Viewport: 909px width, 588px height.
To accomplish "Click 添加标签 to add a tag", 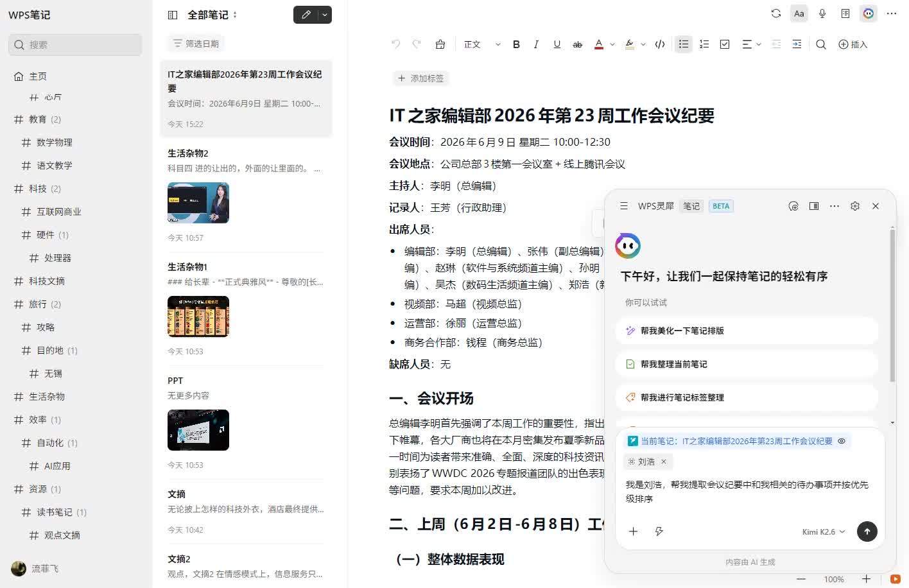I will click(421, 78).
